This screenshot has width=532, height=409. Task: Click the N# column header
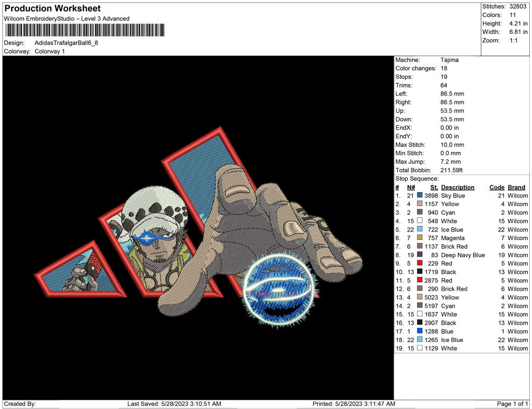click(x=411, y=187)
